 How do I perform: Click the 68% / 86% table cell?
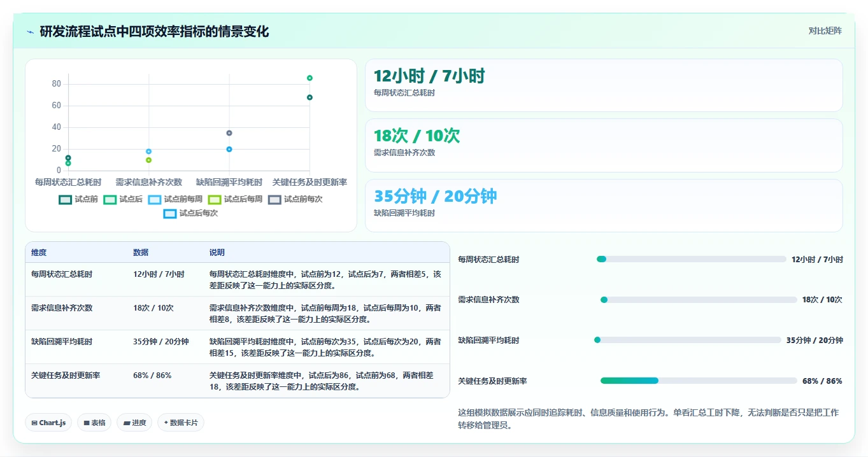152,376
